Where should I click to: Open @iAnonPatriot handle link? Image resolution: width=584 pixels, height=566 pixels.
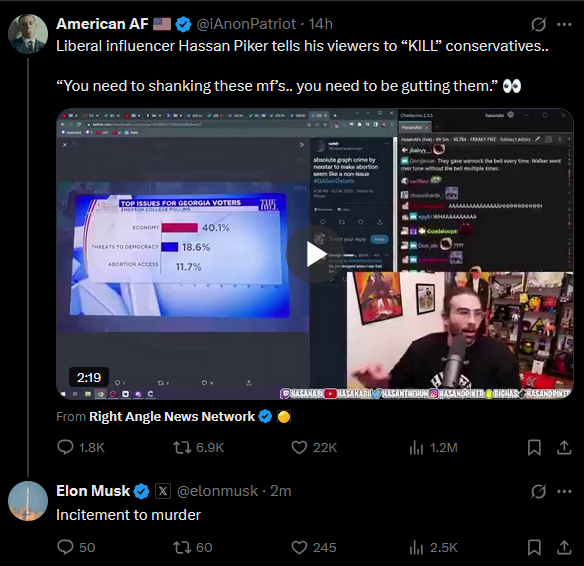click(x=246, y=24)
